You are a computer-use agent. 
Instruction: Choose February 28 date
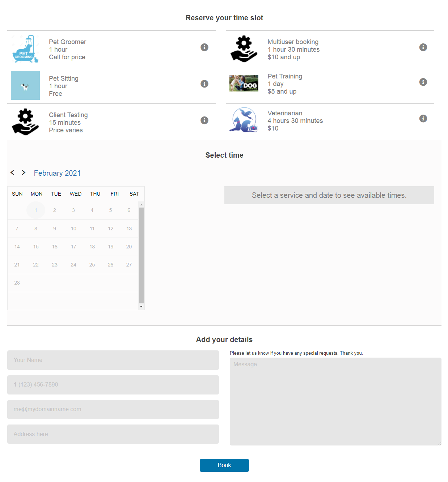[x=17, y=283]
